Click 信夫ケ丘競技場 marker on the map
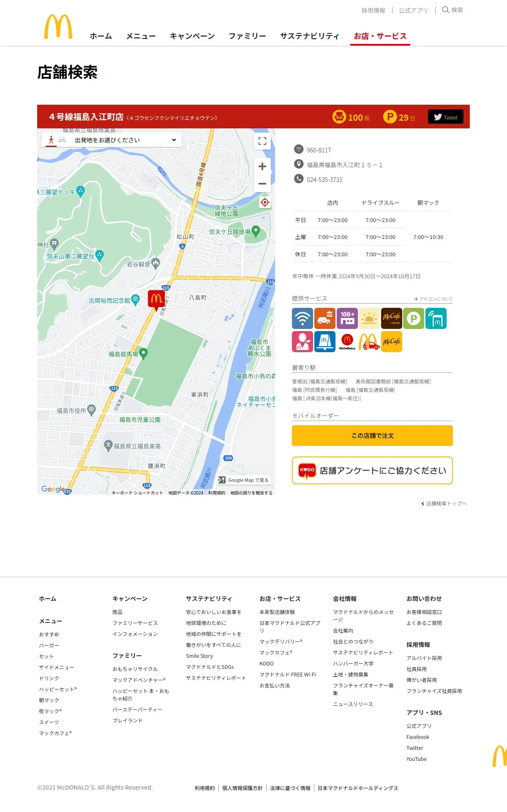The width and height of the screenshot is (507, 812). 256,231
